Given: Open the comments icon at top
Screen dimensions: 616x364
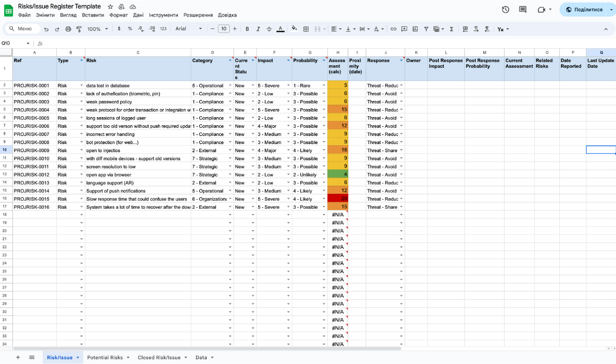Looking at the screenshot, I should pyautogui.click(x=523, y=10).
